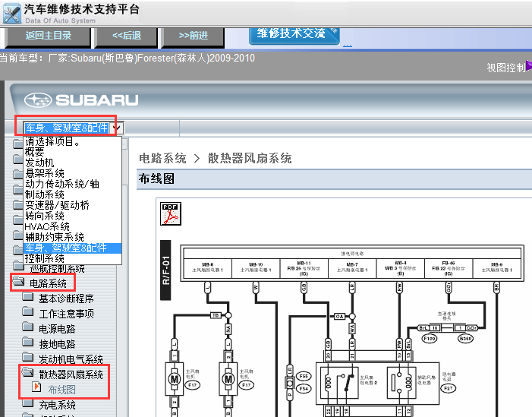Click 电路系统 in the breadcrumb

click(162, 158)
